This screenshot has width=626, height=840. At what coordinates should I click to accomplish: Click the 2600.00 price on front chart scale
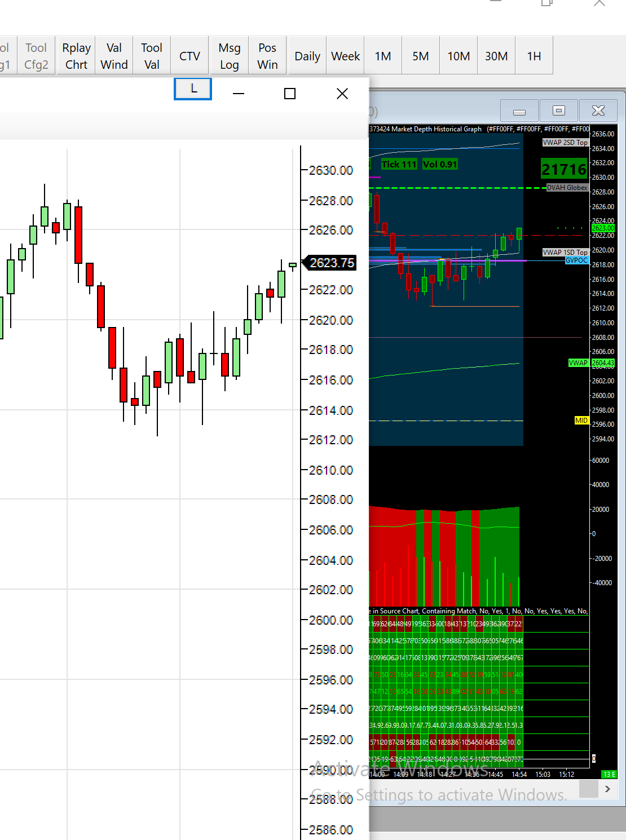pos(331,620)
